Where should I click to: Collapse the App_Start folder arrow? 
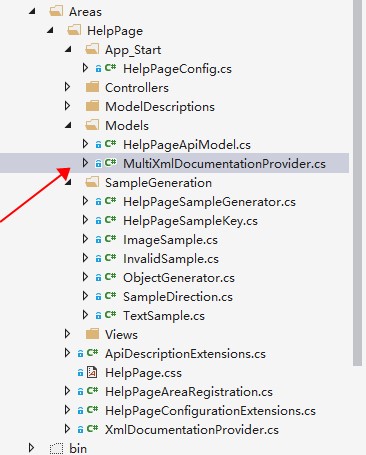[x=68, y=50]
